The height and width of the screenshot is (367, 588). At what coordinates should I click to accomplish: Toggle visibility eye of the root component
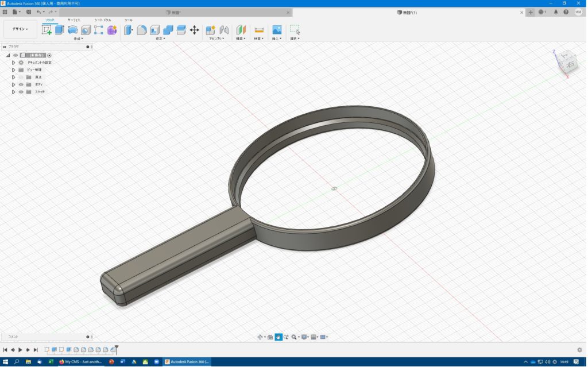[x=16, y=55]
